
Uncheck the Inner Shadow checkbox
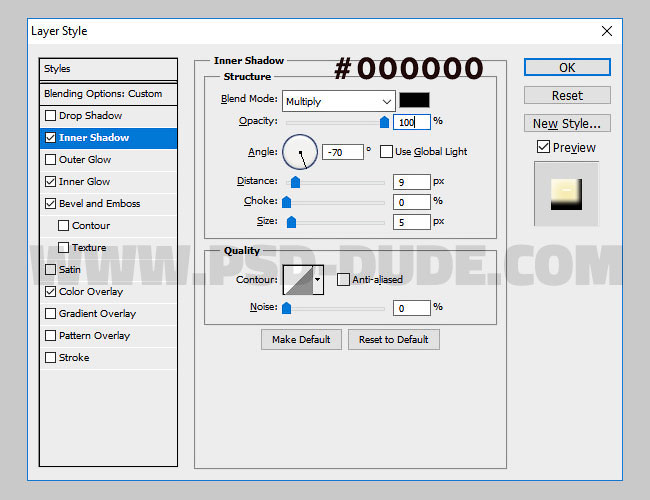(x=50, y=137)
